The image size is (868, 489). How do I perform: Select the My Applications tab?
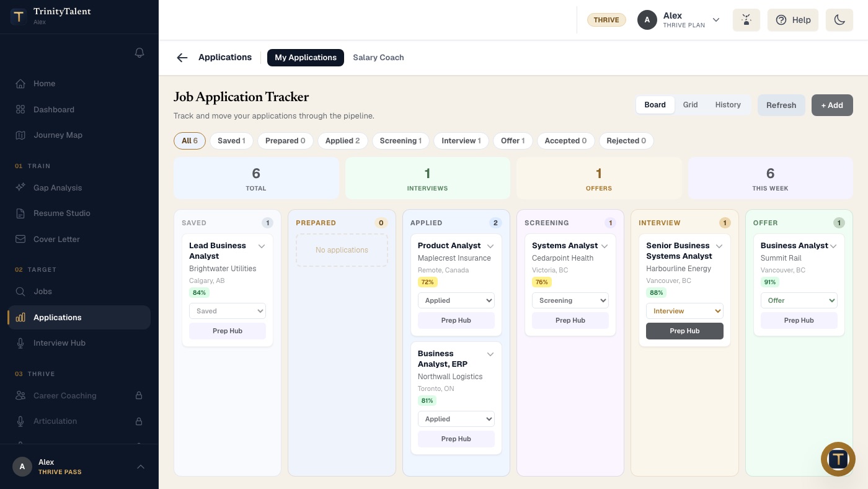coord(306,58)
